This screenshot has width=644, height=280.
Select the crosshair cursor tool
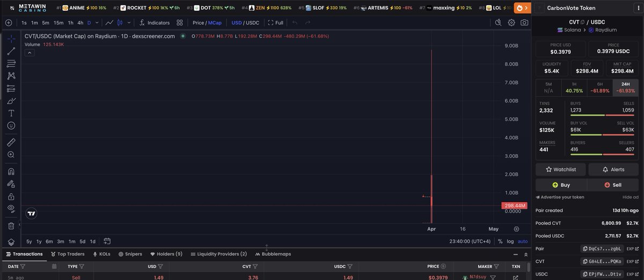point(11,39)
